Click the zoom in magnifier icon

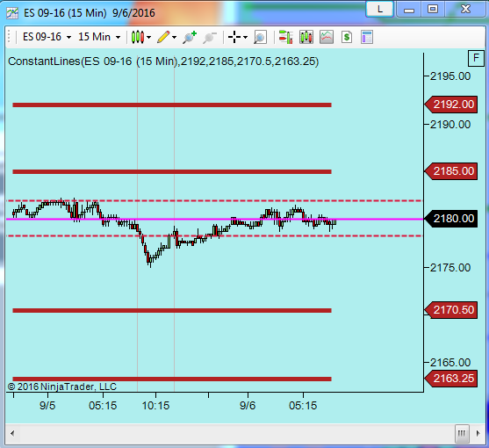coord(190,37)
